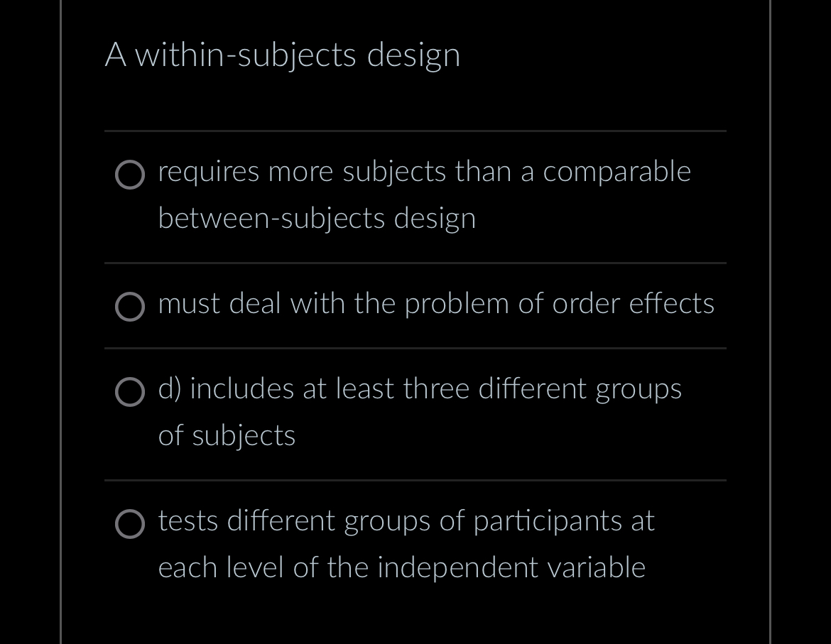Pick 'tests different groups of participants' answer

(x=406, y=521)
